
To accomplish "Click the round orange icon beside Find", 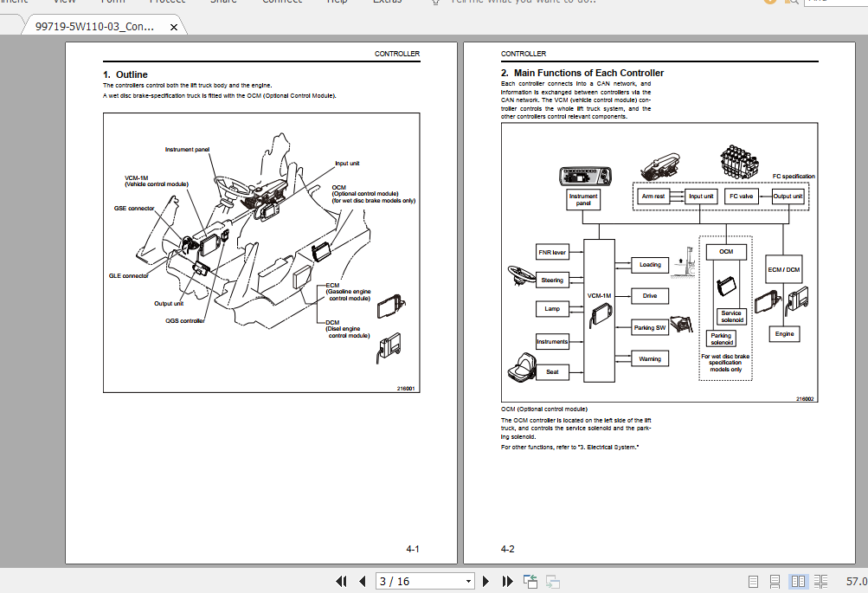I will point(769,3).
